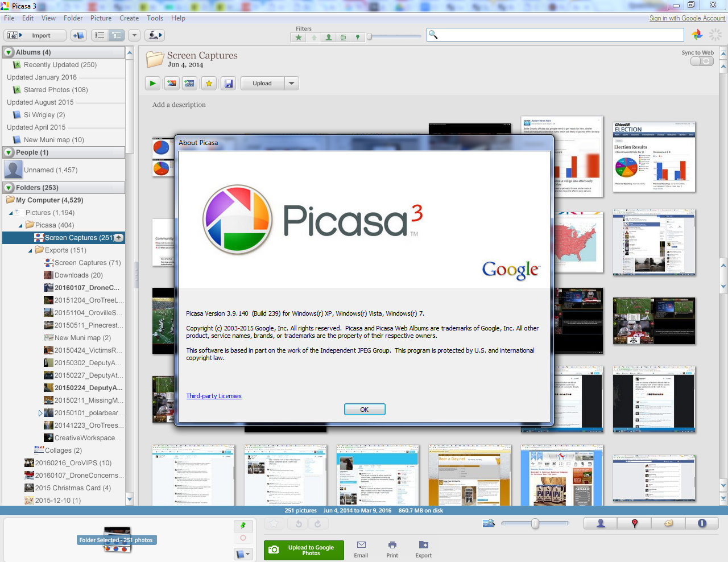Play fullscreen slideshow with green arrow
Viewport: 728px width, 562px height.
click(x=152, y=83)
